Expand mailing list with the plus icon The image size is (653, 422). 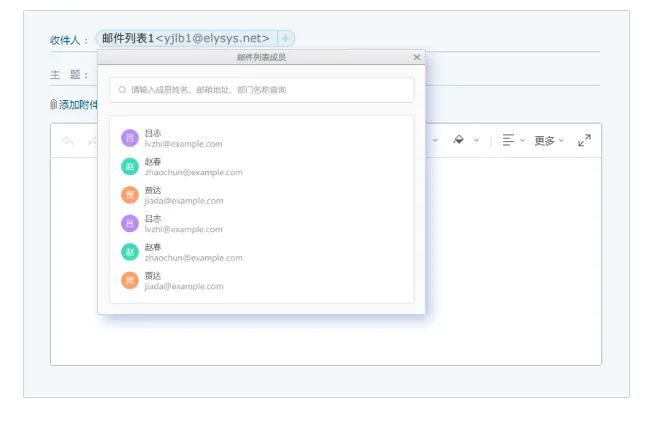click(285, 38)
